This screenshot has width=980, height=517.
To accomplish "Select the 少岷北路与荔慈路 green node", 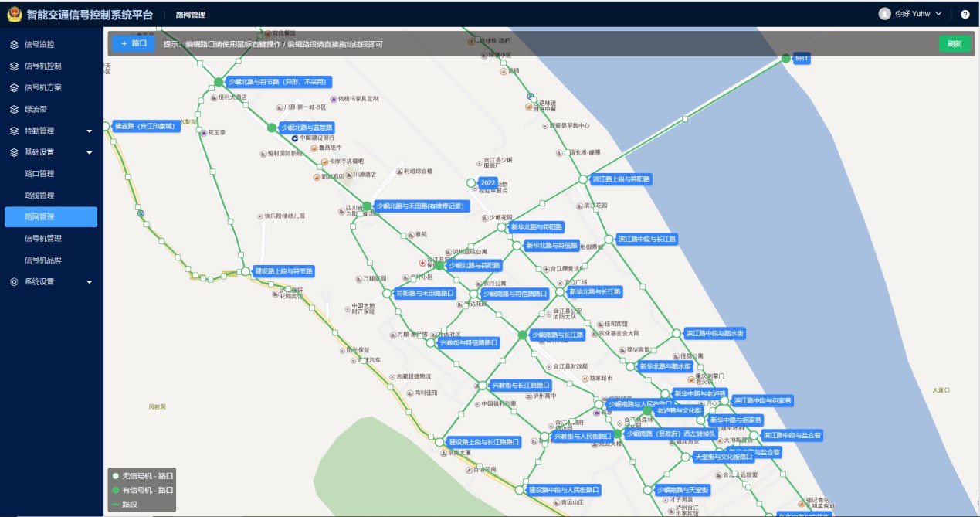I will tap(272, 128).
